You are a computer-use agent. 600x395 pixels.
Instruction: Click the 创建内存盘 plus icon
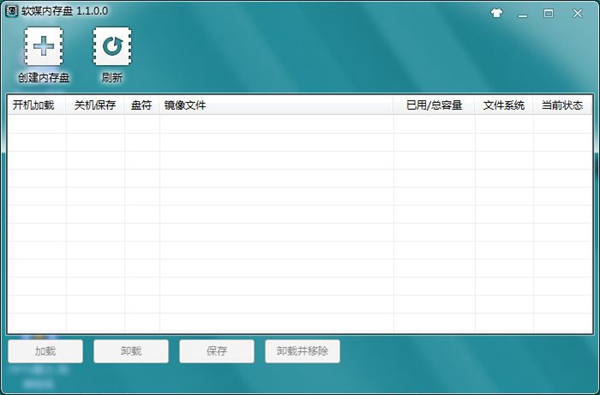click(44, 46)
